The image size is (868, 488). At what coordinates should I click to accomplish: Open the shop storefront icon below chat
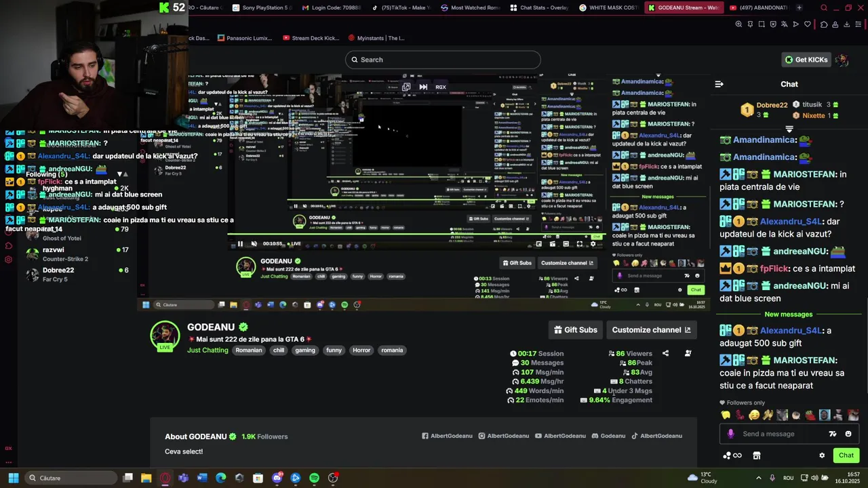point(757,455)
